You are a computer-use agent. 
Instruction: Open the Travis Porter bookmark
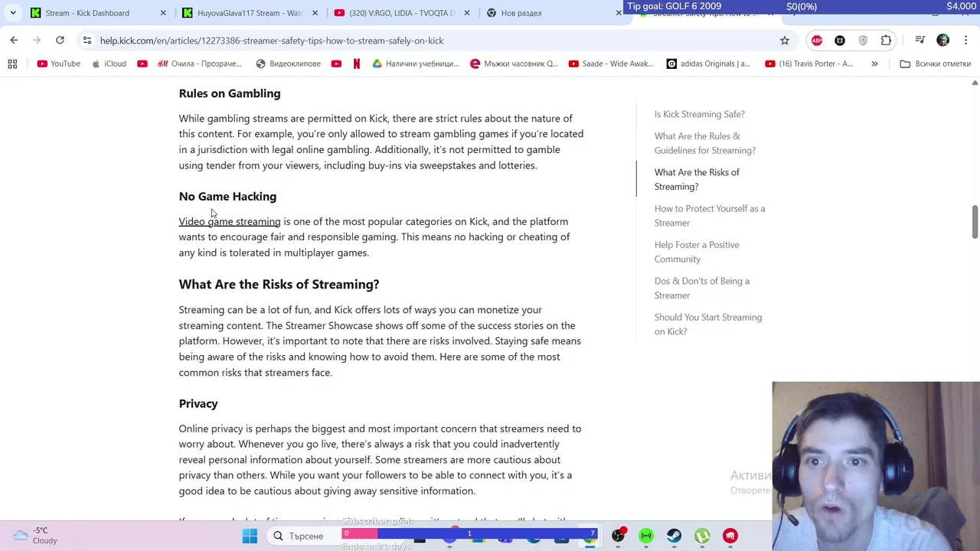(808, 64)
